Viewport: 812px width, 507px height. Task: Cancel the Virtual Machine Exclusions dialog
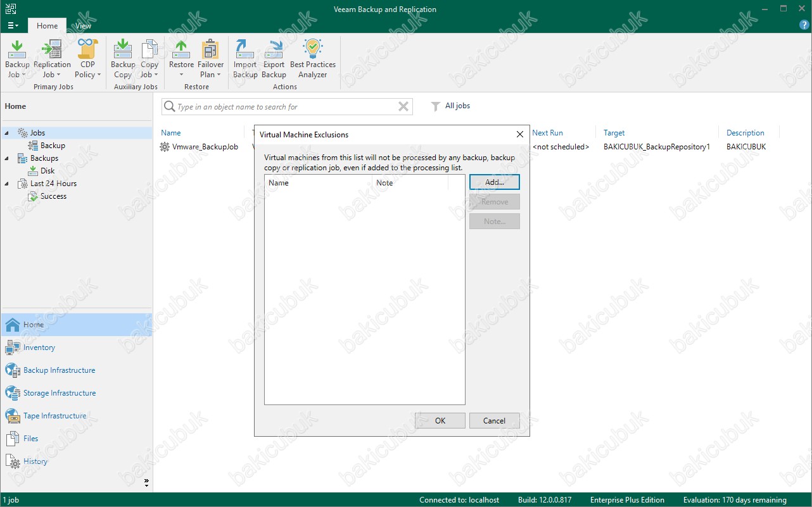(x=494, y=421)
